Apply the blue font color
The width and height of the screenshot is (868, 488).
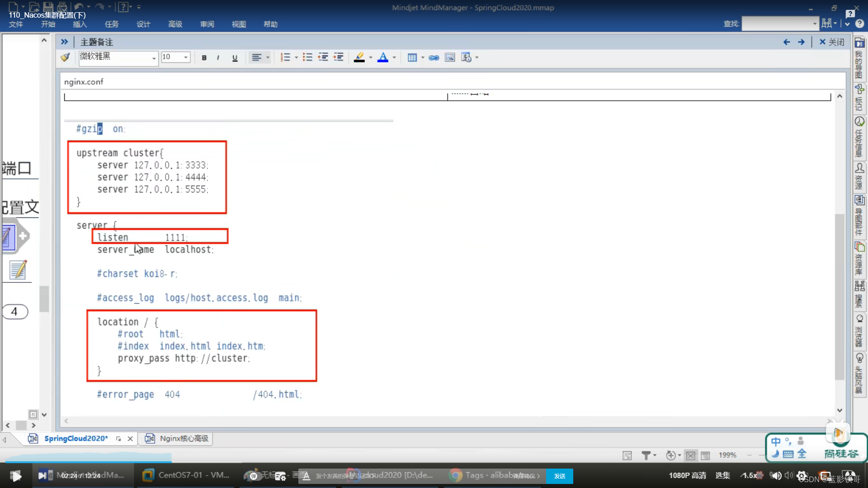(383, 57)
